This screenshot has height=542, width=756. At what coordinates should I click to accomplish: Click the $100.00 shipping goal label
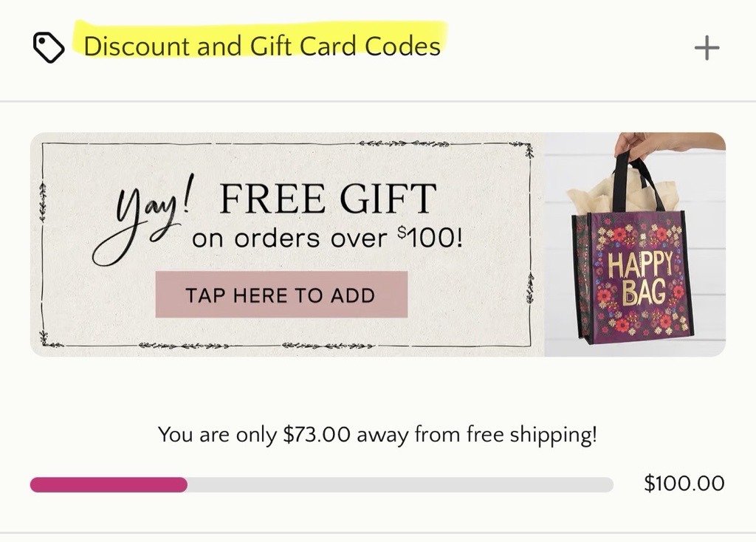pyautogui.click(x=684, y=484)
